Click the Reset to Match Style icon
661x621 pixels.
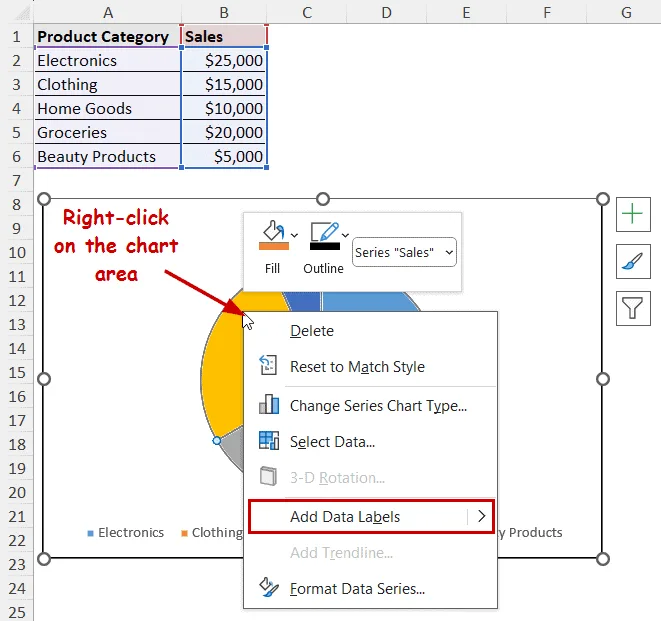point(268,365)
